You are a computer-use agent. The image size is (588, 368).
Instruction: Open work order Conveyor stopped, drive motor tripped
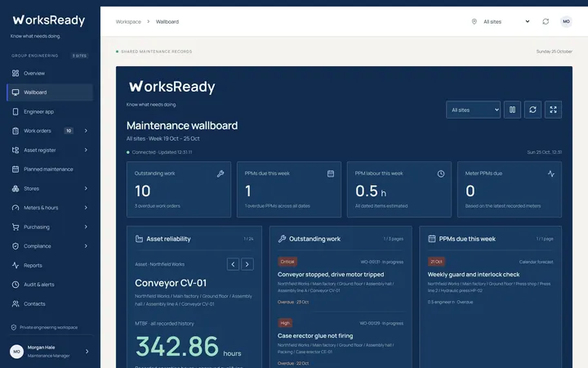tap(331, 275)
